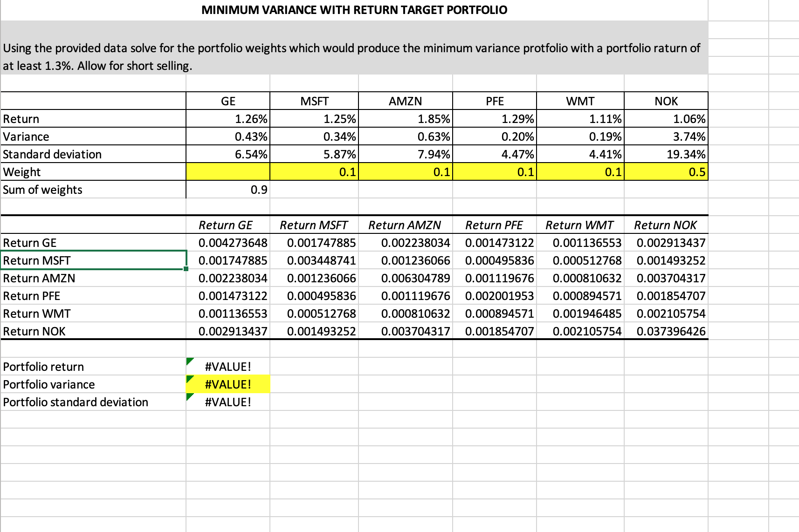This screenshot has height=532, width=799.
Task: Select NOK return value 1.06%
Action: click(666, 119)
